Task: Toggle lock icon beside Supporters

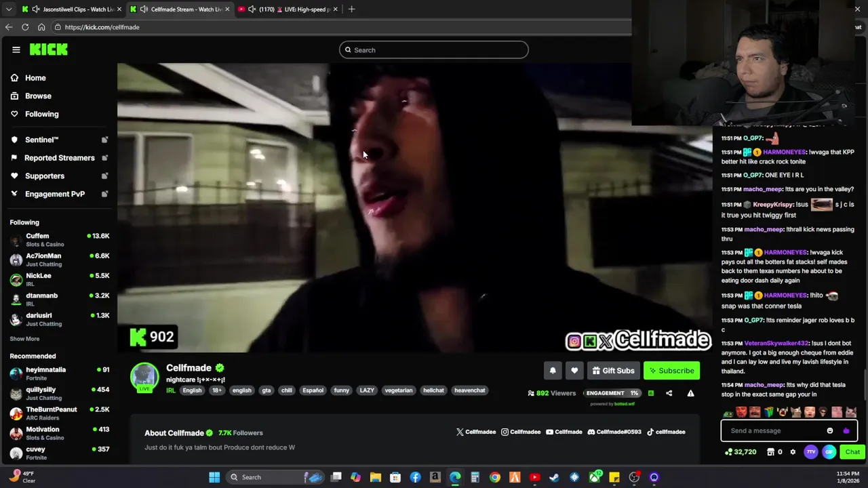Action: (x=104, y=176)
